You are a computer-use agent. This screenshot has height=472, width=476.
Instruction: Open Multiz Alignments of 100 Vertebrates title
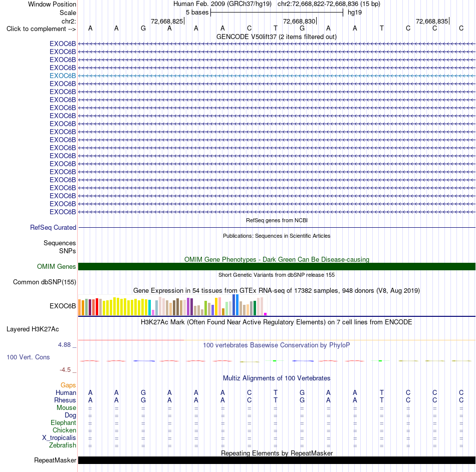(277, 378)
